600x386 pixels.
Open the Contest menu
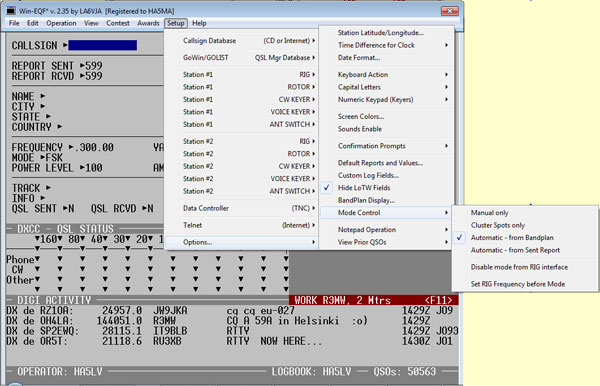point(118,23)
